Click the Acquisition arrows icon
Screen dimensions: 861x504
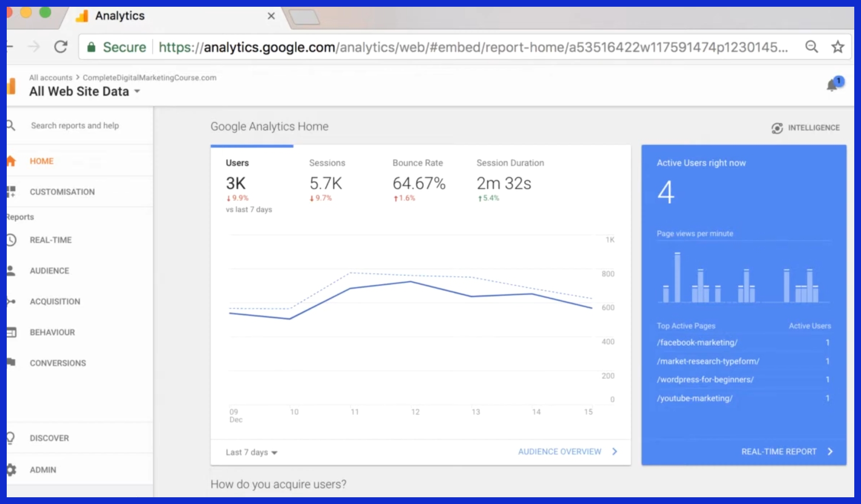coord(11,302)
